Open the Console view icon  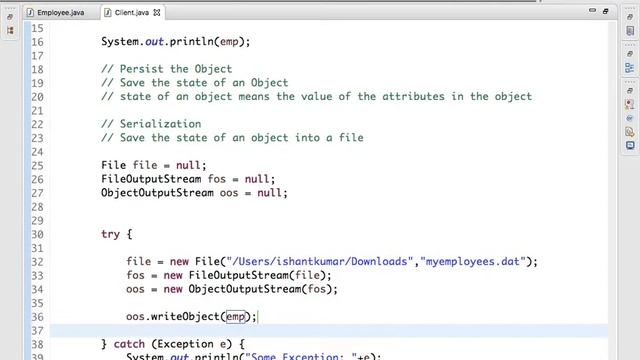(x=630, y=145)
